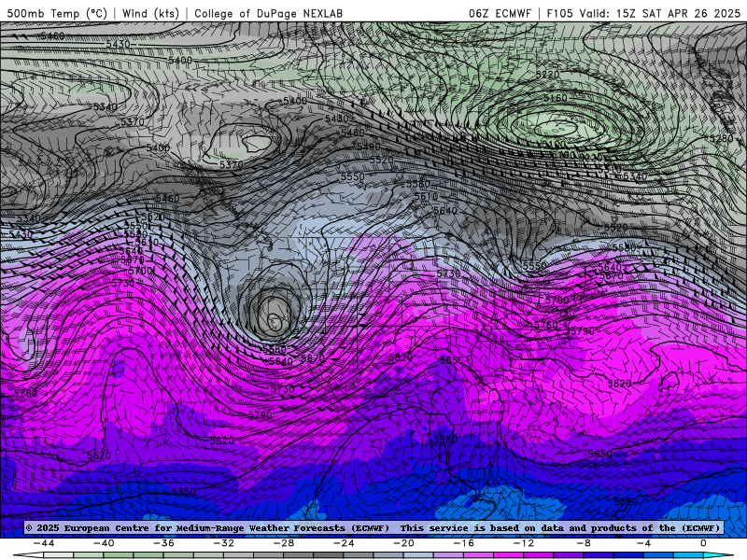Click the -4 temperature legend label
Screen dimensions: 747x560
pos(644,543)
